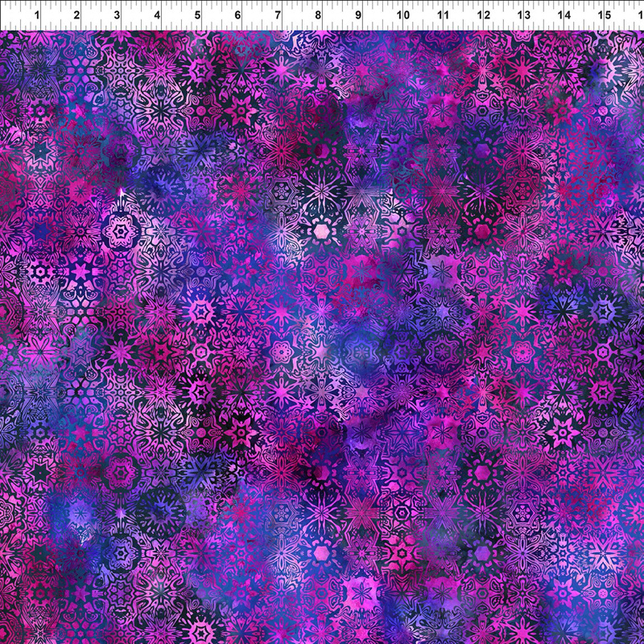Select the ruler marking "2"

(x=76, y=15)
